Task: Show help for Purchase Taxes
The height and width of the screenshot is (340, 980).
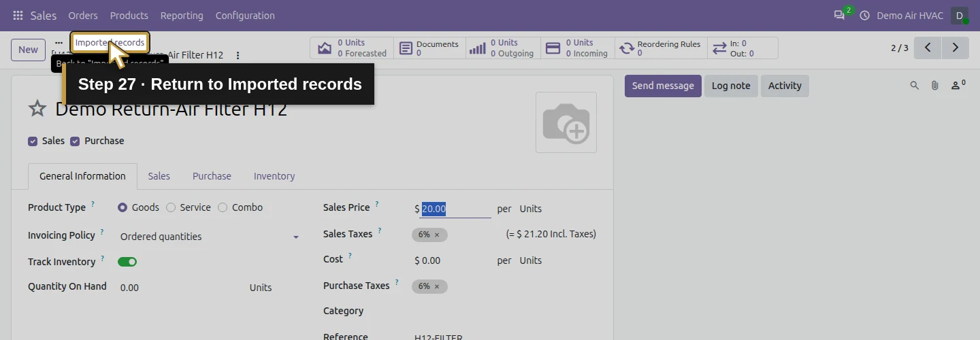Action: tap(397, 282)
